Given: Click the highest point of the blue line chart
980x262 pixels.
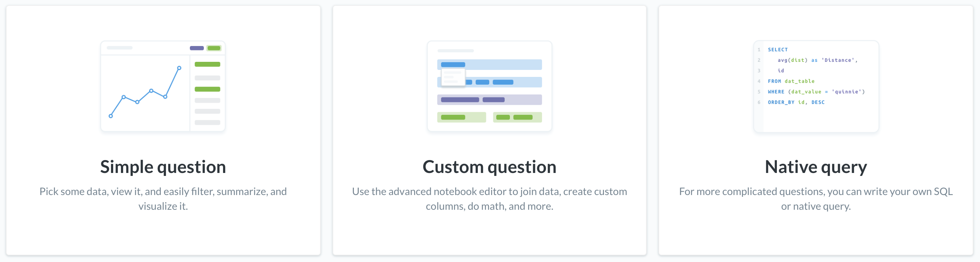Looking at the screenshot, I should coord(179,68).
